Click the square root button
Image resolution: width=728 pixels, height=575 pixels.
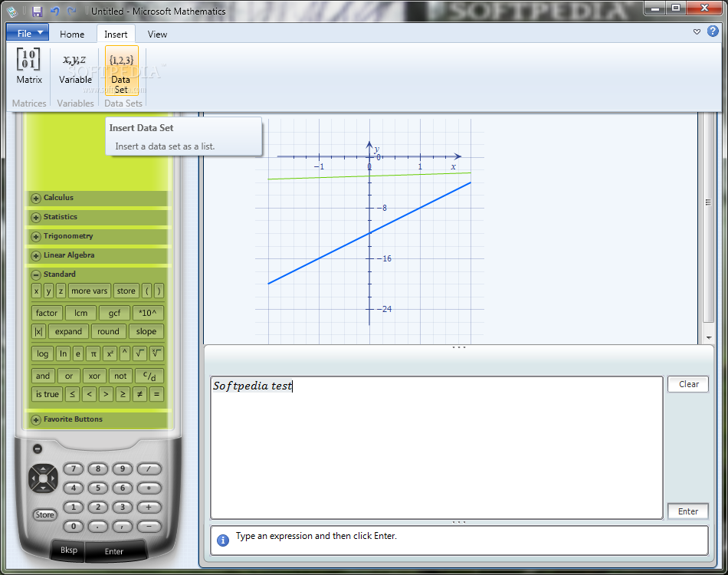(x=139, y=354)
